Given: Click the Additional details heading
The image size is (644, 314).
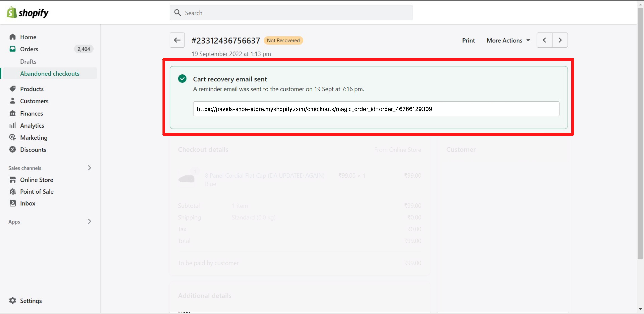Looking at the screenshot, I should [205, 296].
